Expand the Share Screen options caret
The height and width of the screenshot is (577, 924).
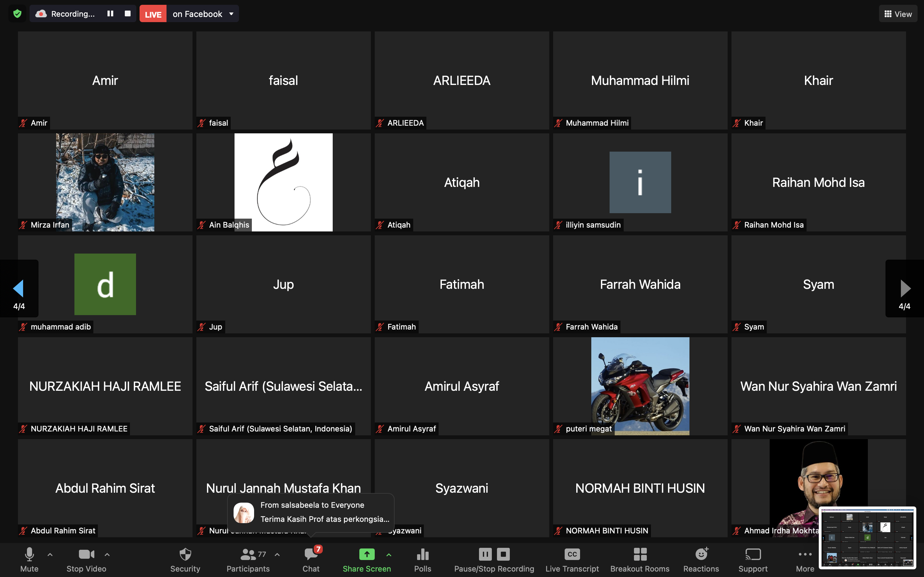tap(389, 555)
